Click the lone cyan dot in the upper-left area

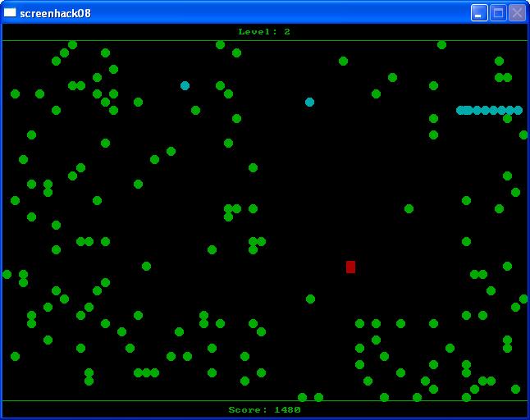point(185,85)
